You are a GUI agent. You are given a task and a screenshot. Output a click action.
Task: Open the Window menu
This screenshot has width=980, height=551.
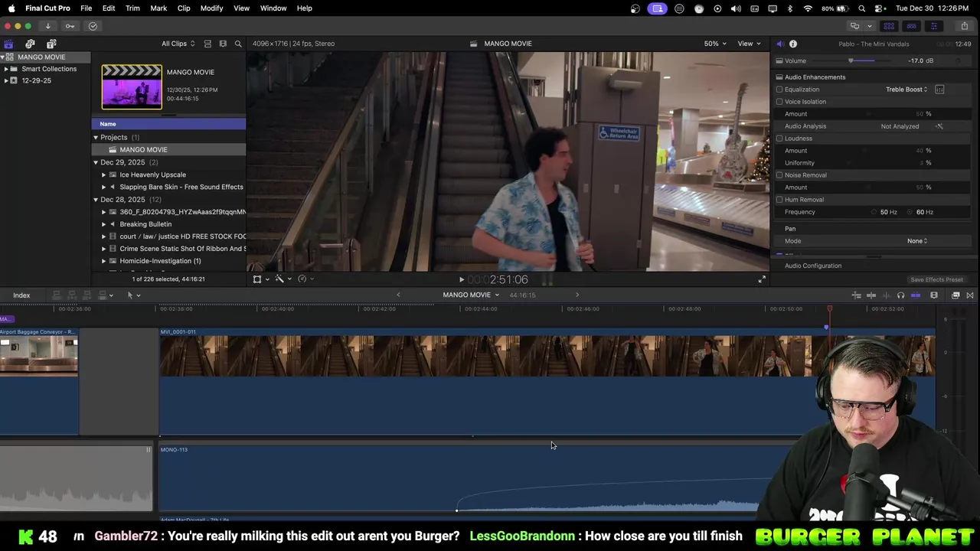tap(273, 8)
